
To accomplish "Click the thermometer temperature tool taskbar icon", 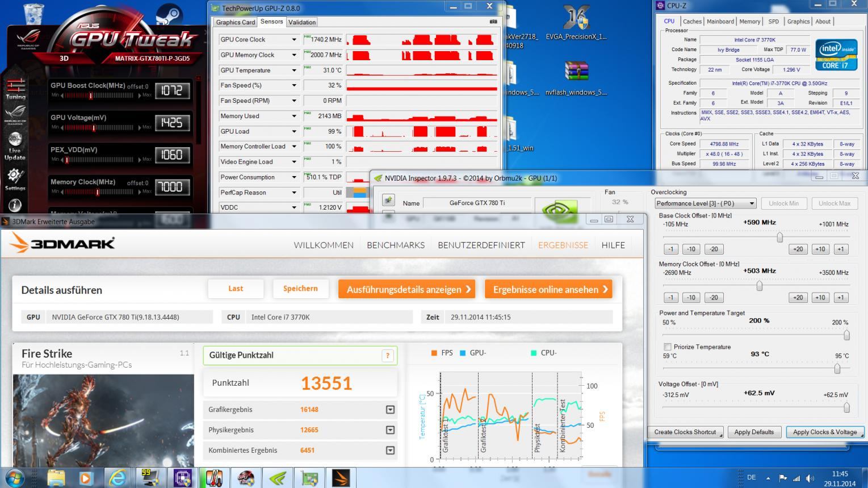I will click(x=214, y=478).
